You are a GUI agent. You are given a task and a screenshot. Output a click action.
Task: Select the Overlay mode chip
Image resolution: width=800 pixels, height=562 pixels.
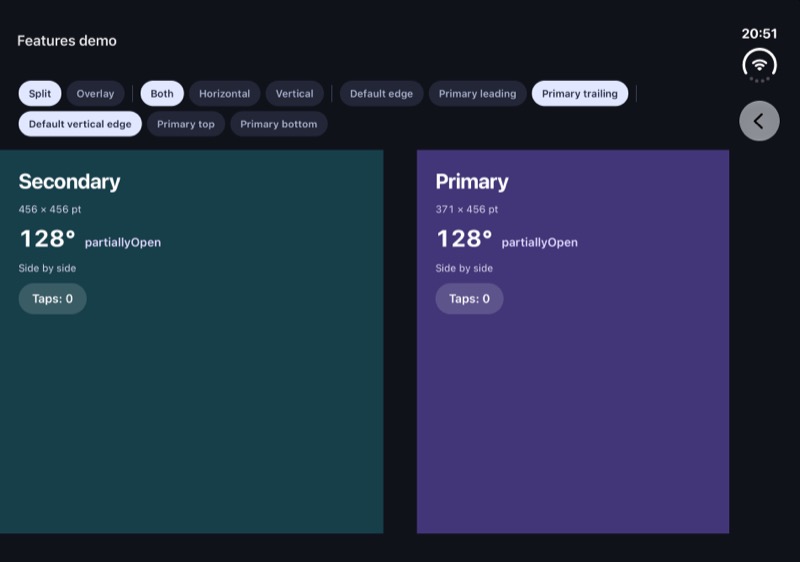pyautogui.click(x=95, y=93)
